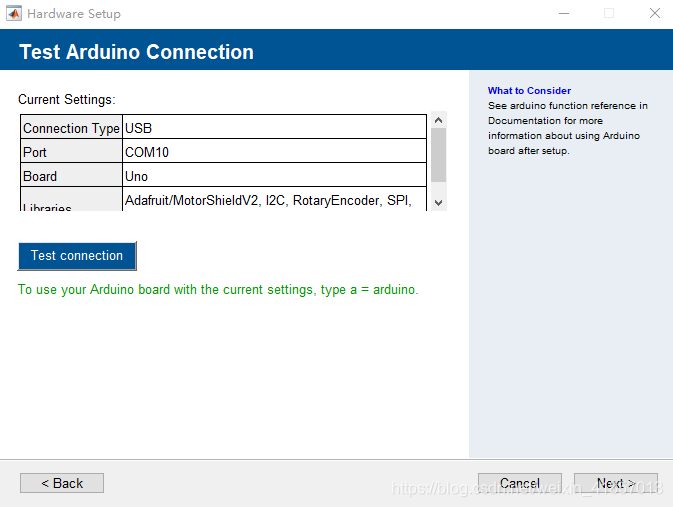Viewport: 673px width, 507px height.
Task: Click the Test Arduino Connection header title
Action: pyautogui.click(x=136, y=52)
